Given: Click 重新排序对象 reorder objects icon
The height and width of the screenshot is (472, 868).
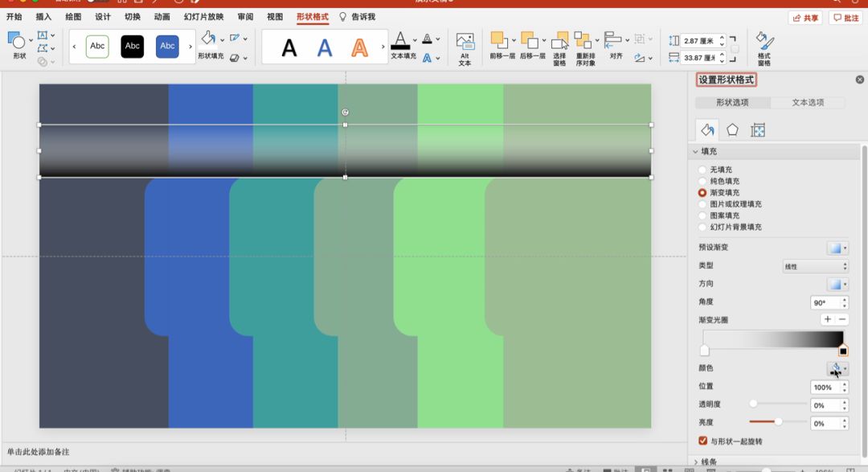Looking at the screenshot, I should click(583, 40).
